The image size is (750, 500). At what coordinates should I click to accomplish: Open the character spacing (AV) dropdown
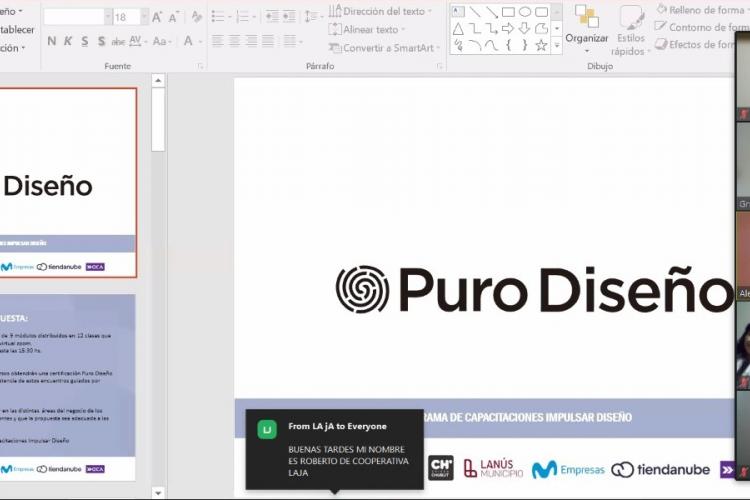point(145,42)
